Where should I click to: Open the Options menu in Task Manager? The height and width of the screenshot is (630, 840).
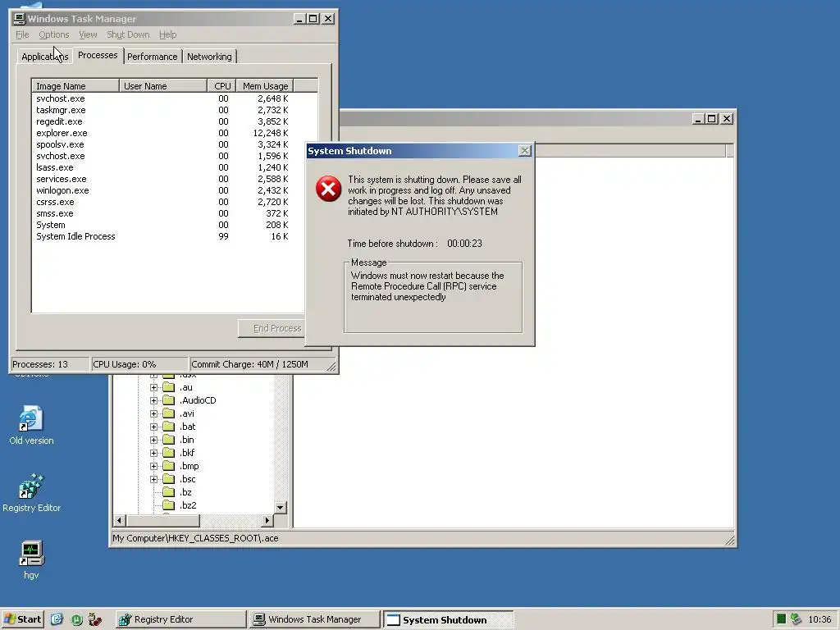coord(53,34)
